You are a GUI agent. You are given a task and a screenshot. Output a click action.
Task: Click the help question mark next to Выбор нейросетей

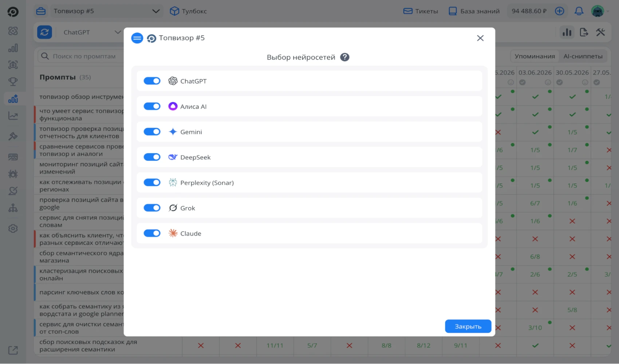point(344,57)
